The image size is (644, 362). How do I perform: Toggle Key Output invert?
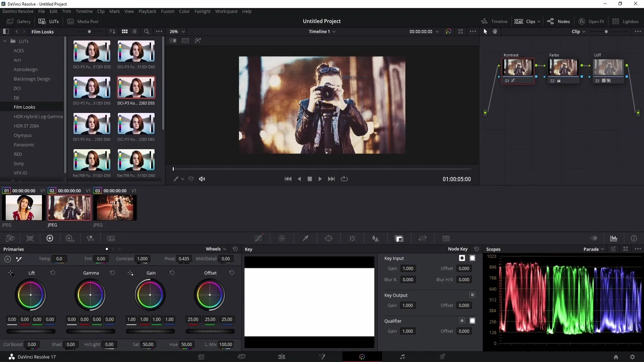pos(472,295)
